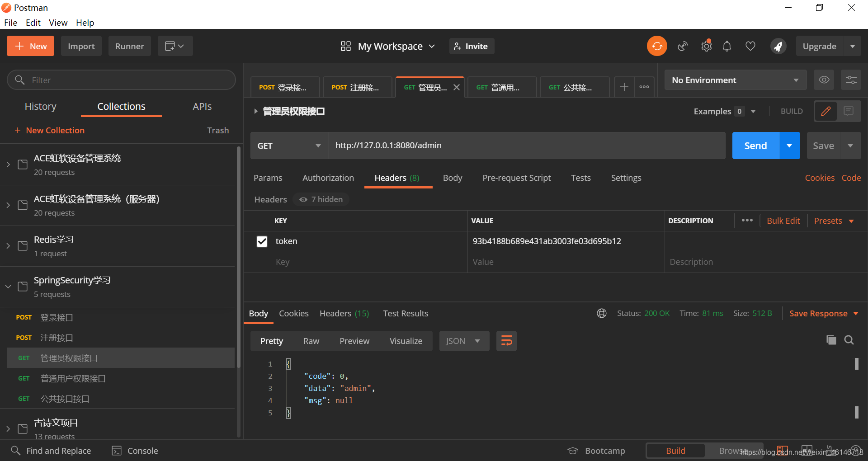868x461 pixels.
Task: Switch to response Cookies tab
Action: tap(294, 313)
